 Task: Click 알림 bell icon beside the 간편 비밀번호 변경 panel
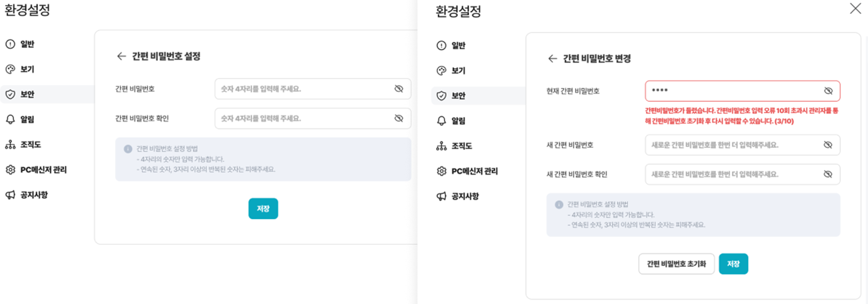pos(441,121)
